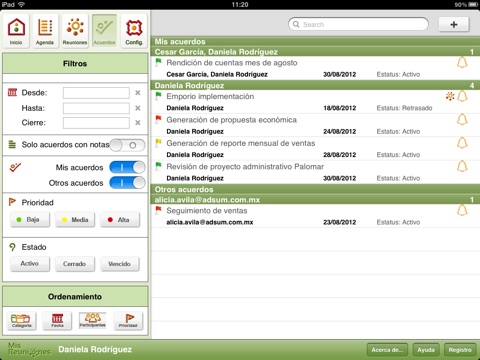Open Generación de propuesta económica agreement

click(x=315, y=125)
